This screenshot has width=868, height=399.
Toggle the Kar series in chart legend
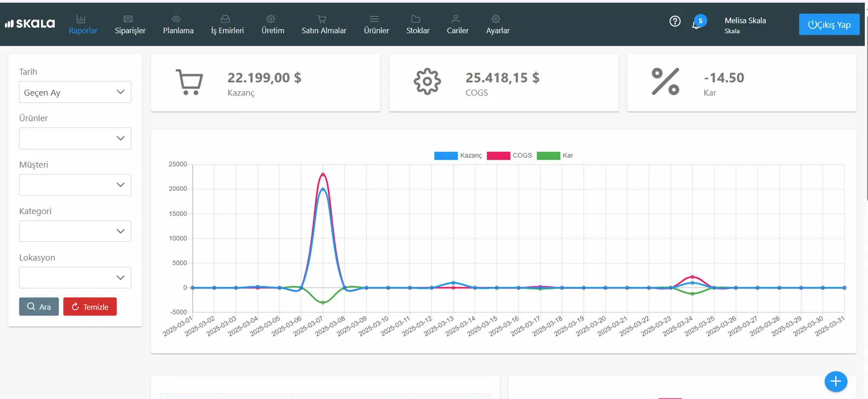[555, 156]
